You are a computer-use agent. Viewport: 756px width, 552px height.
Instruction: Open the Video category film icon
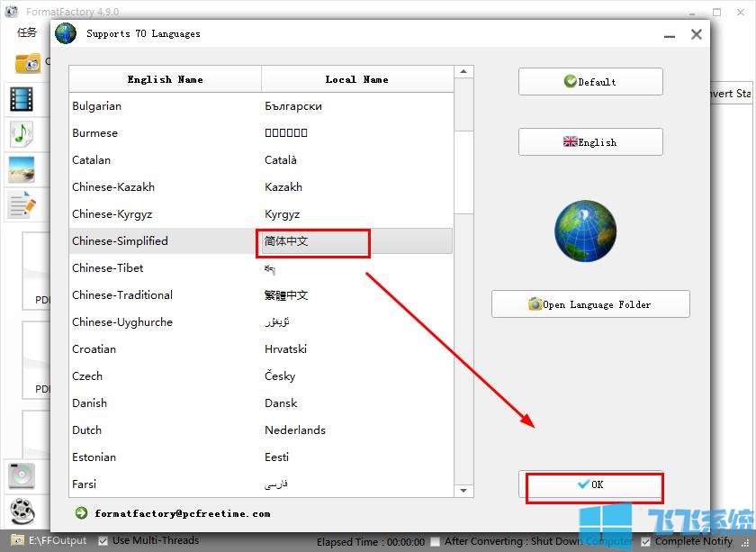coord(22,99)
